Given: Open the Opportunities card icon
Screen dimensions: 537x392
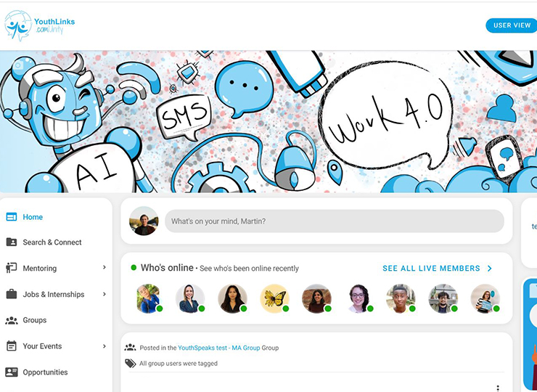Looking at the screenshot, I should (12, 372).
